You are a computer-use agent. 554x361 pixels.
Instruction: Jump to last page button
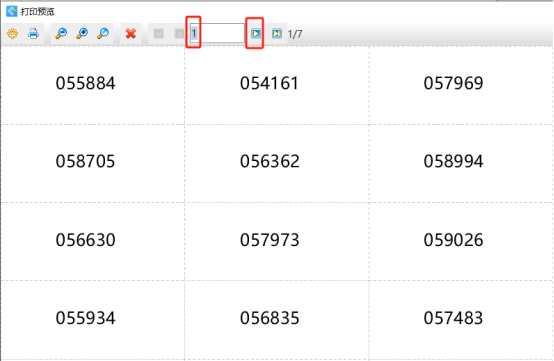point(277,34)
